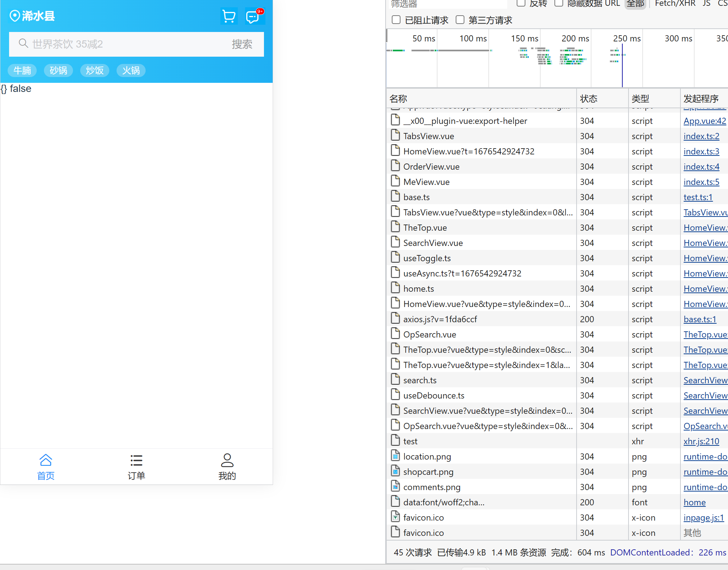Click file icon of useDebounce.ts row

[x=395, y=395]
